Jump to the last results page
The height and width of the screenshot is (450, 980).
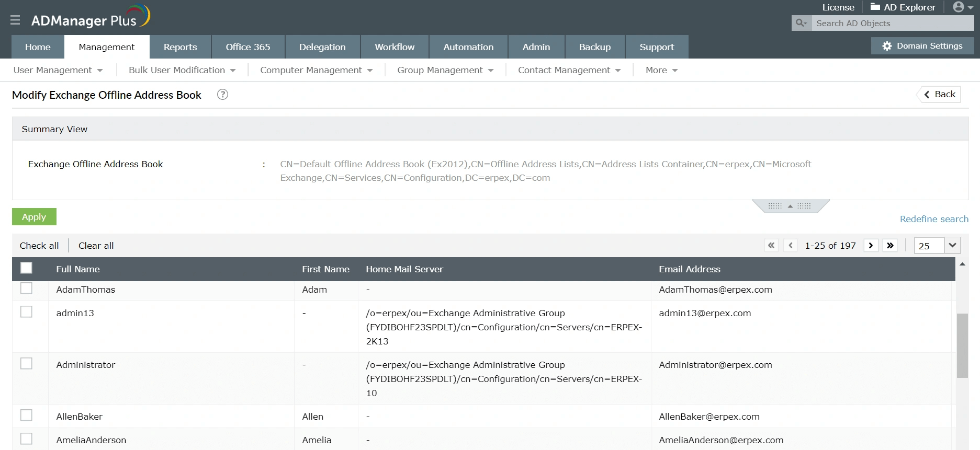[x=890, y=245]
